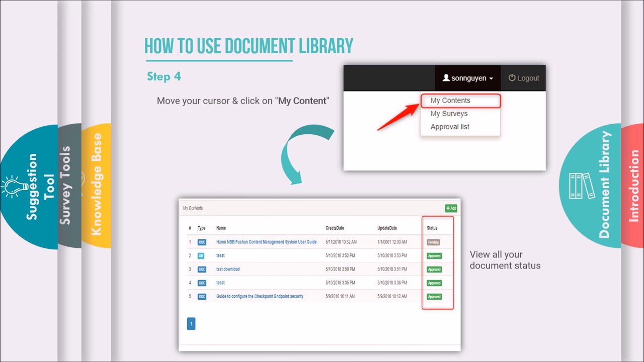Click DOC badge in row 4 tesst
The image size is (644, 362).
click(202, 283)
